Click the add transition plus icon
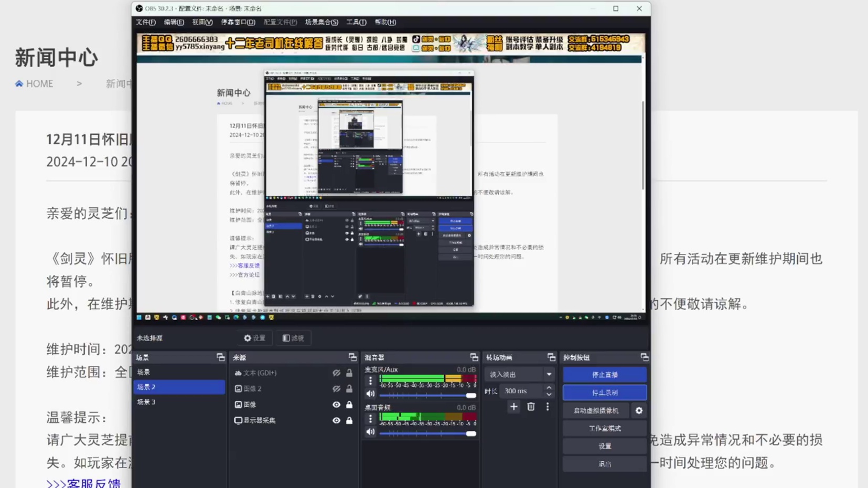The width and height of the screenshot is (868, 488). pos(513,407)
